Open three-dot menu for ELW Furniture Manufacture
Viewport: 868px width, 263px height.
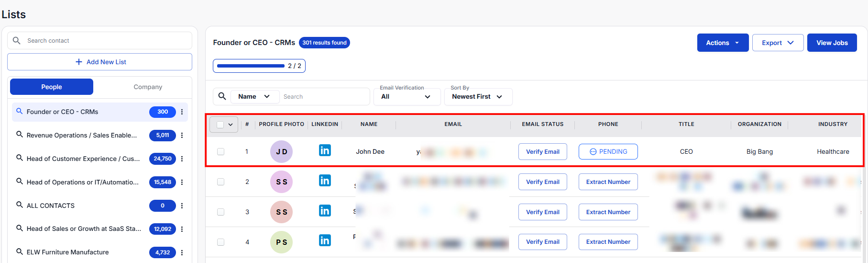[x=182, y=252]
